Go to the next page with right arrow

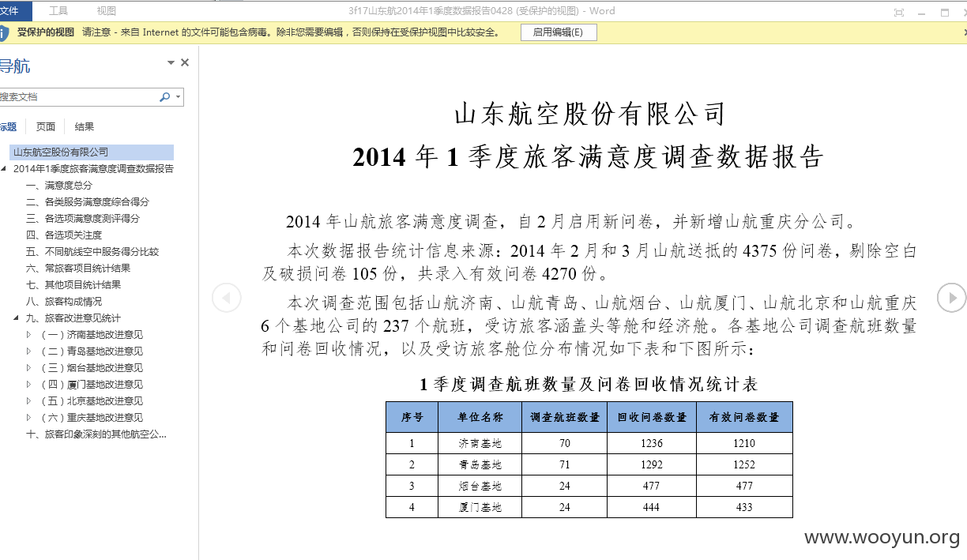(x=952, y=298)
